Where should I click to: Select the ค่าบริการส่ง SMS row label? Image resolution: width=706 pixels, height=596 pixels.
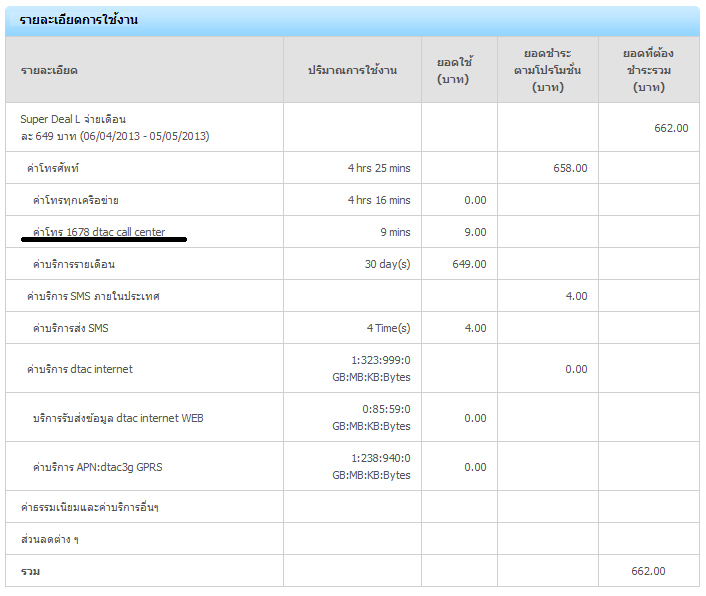71,328
